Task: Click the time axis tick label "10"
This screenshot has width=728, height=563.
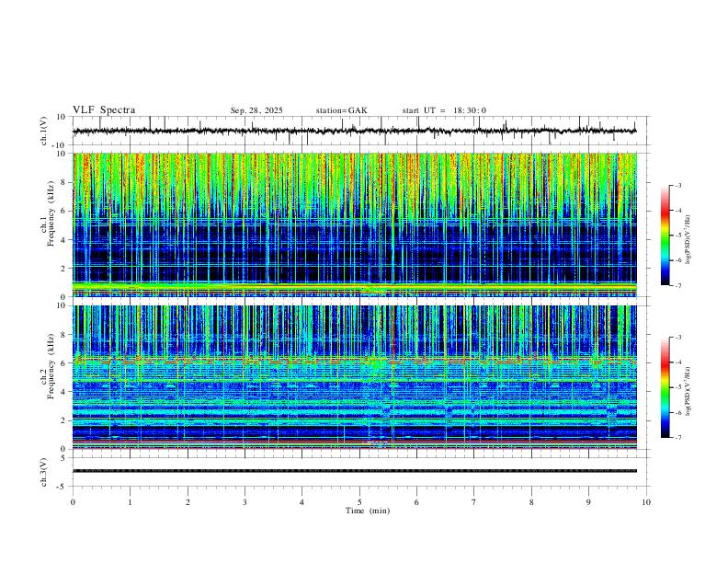Action: [646, 502]
